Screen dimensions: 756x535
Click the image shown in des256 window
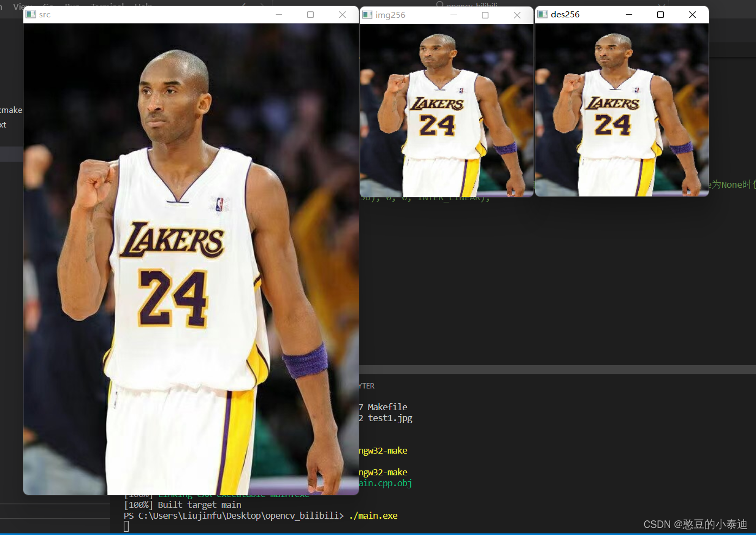622,110
